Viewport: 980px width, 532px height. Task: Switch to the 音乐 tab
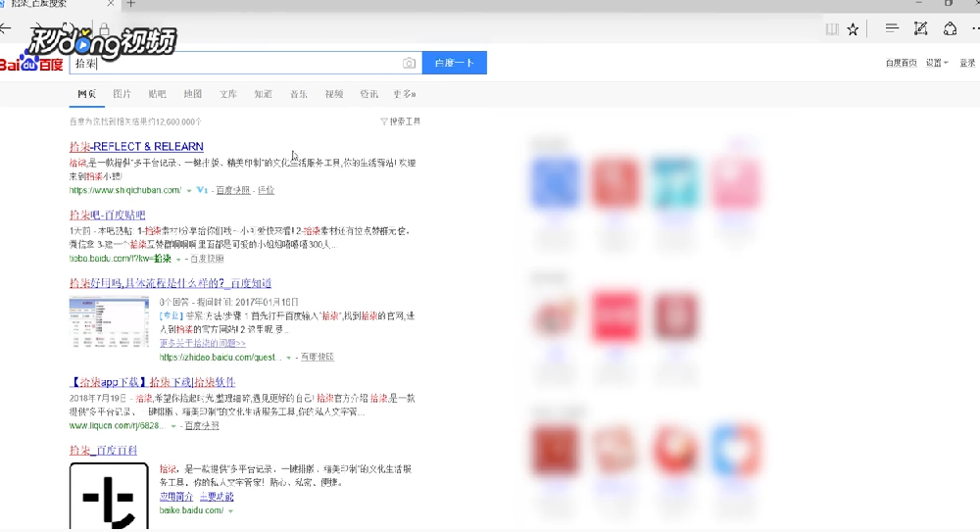click(x=299, y=94)
